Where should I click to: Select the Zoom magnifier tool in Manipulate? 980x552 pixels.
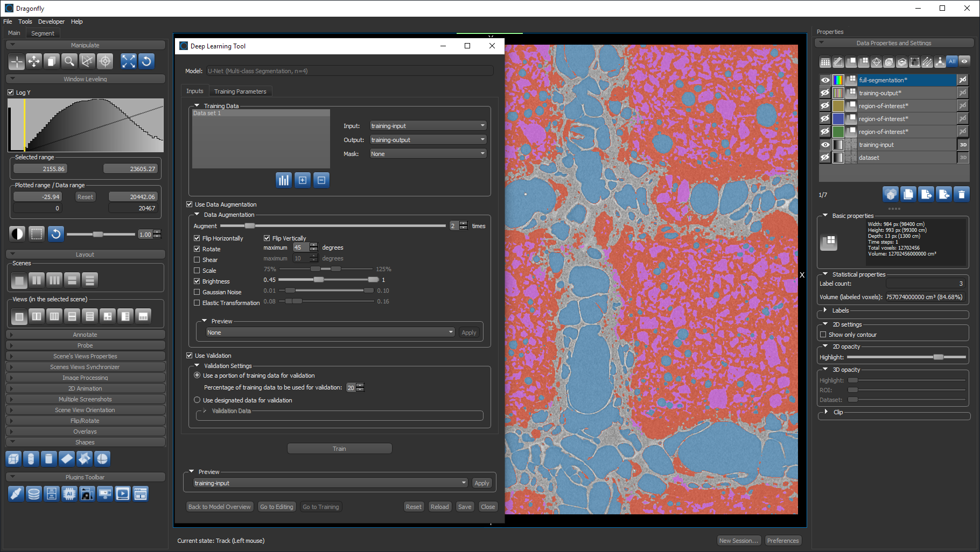(x=69, y=61)
